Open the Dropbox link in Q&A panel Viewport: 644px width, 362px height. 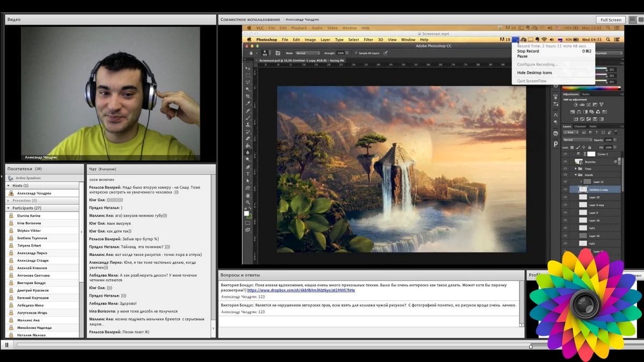click(x=301, y=290)
